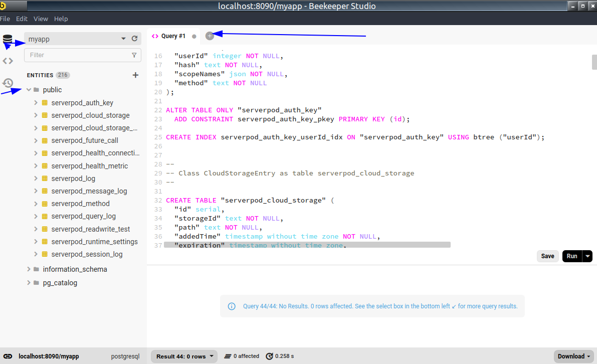Select the database entities sidebar icon

tap(7, 38)
